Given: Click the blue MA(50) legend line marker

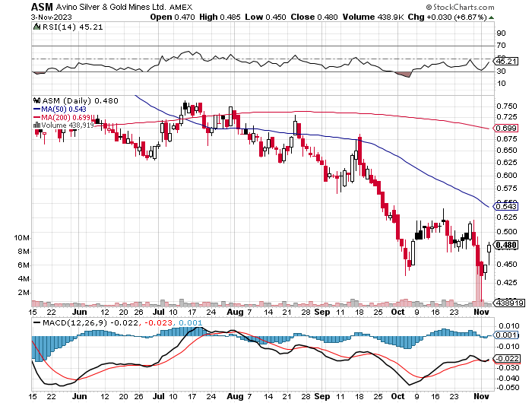Looking at the screenshot, I should point(37,109).
